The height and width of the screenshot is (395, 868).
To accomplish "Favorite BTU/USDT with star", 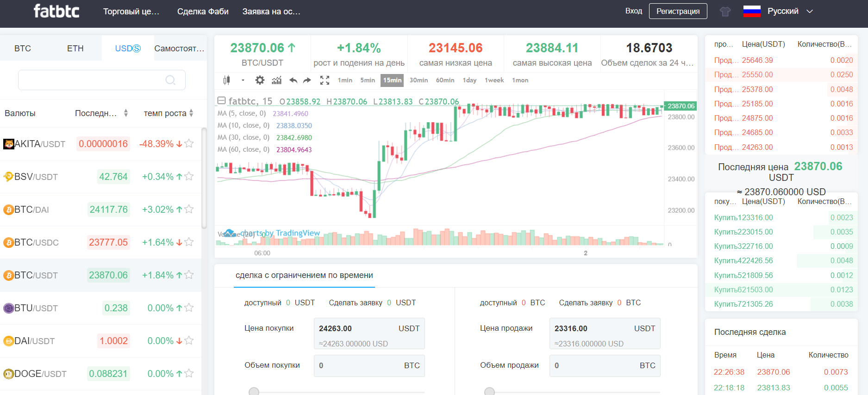I will (x=189, y=308).
